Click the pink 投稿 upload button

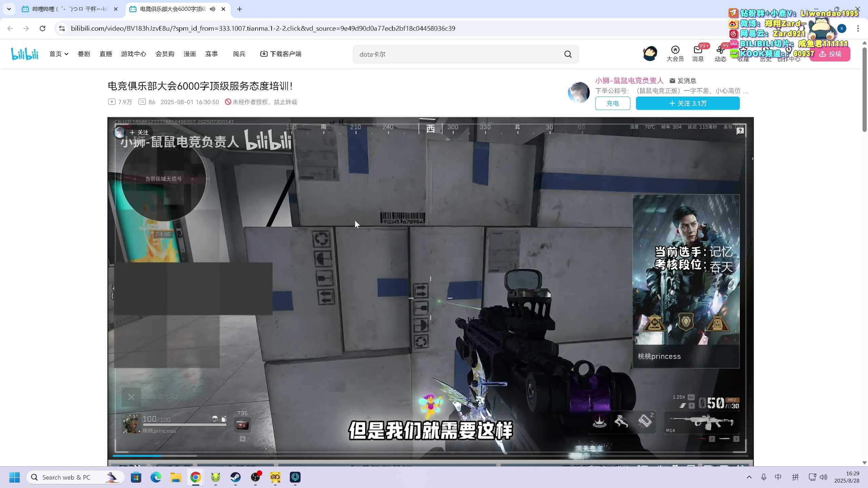[830, 54]
